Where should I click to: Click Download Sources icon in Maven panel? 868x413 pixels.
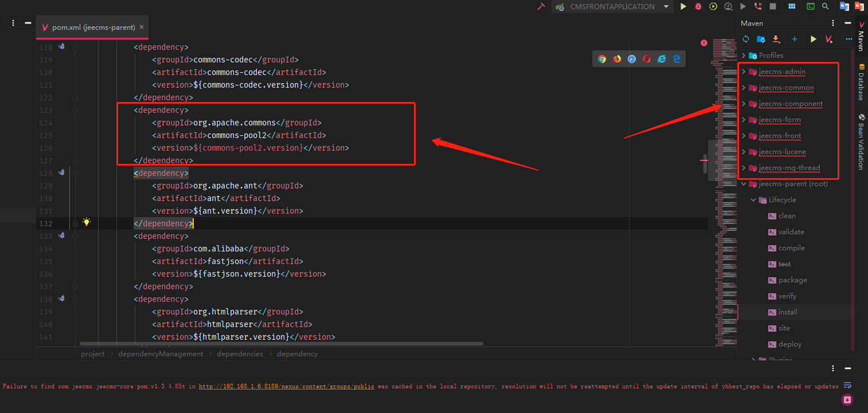tap(776, 39)
